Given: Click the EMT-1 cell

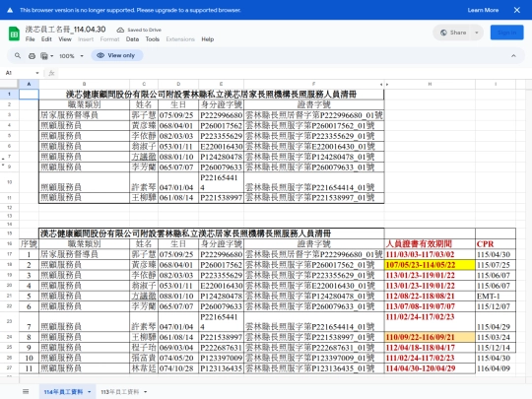Looking at the screenshot, I should coord(496,297).
